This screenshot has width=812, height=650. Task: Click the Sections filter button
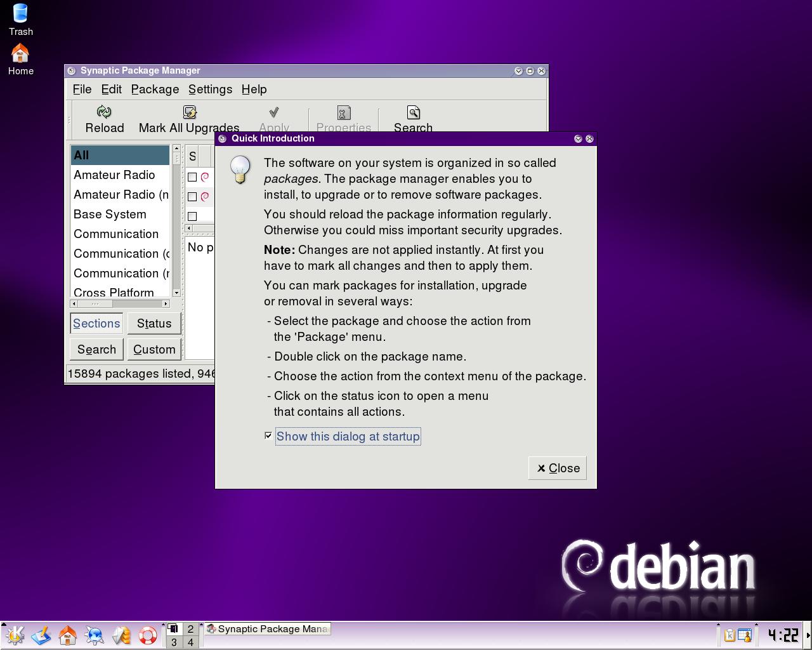coord(96,324)
